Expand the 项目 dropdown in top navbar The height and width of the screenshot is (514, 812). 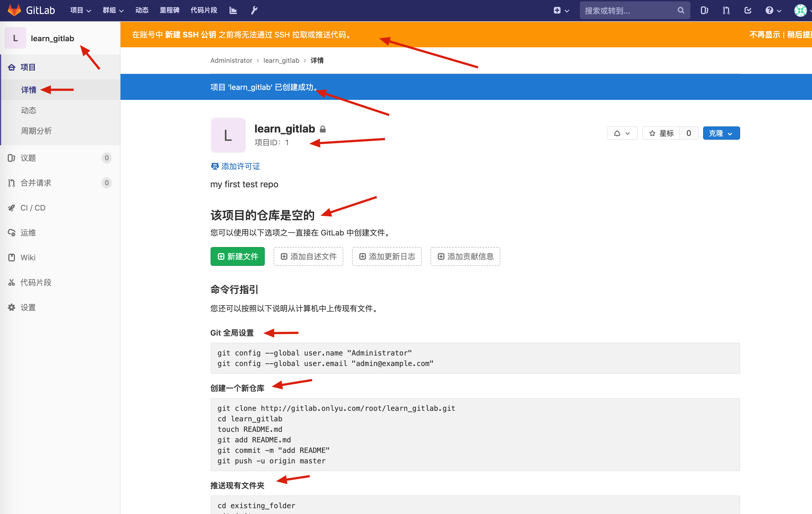coord(81,11)
